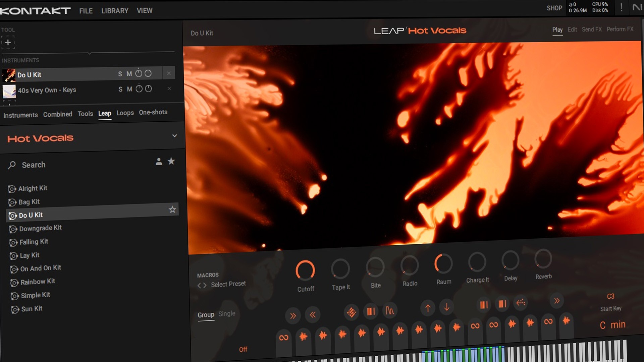Remove Do U Kit instrument with its X

tap(169, 73)
